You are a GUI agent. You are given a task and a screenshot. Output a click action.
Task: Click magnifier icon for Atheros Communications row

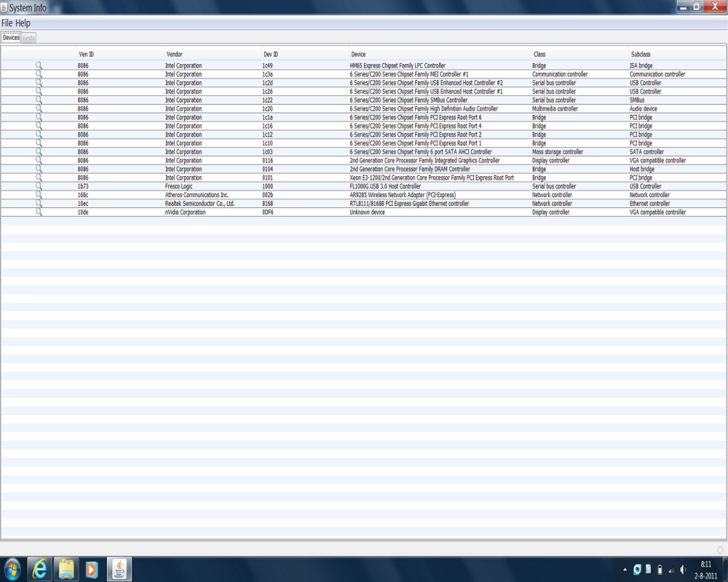tap(39, 195)
